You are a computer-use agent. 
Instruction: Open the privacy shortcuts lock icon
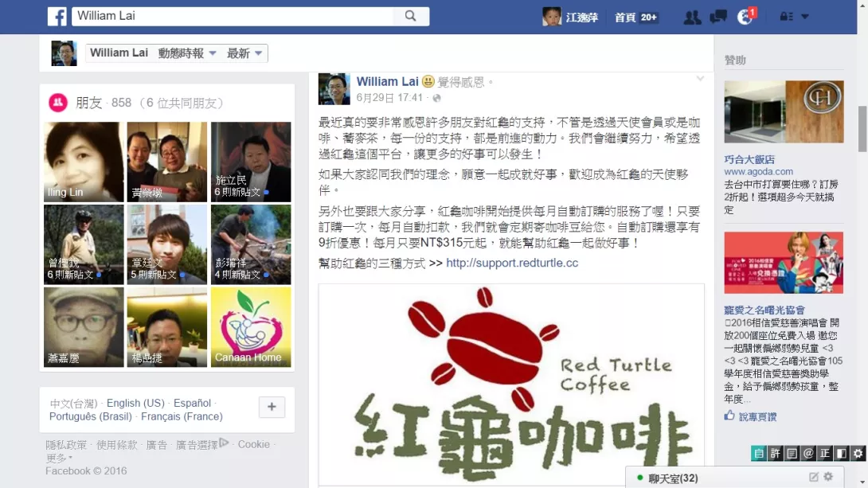787,17
